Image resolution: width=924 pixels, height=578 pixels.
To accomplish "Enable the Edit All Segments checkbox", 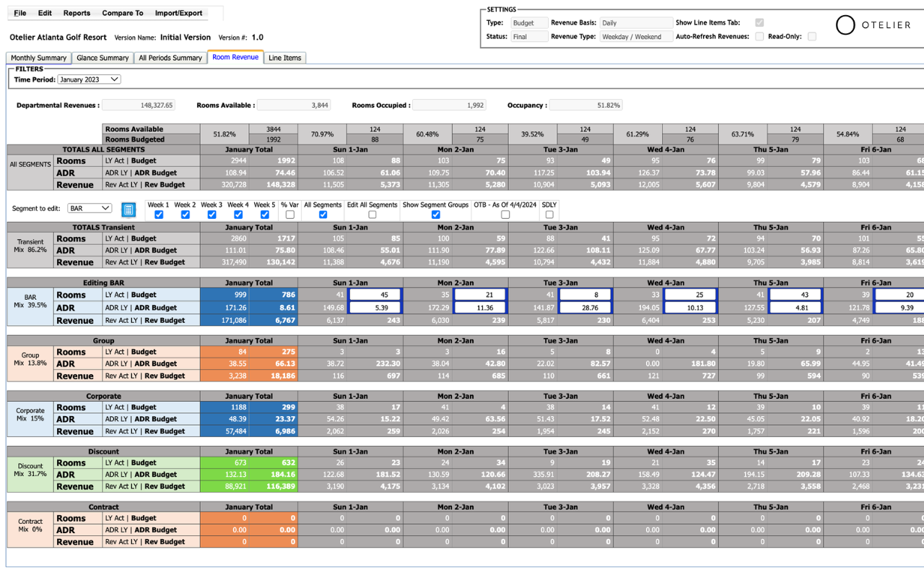I will tap(372, 215).
